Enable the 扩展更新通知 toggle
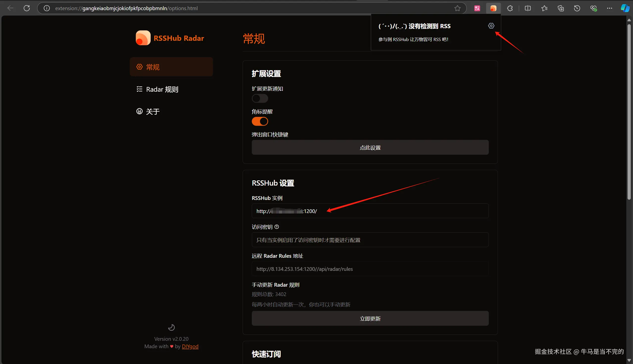This screenshot has width=633, height=364. pos(260,99)
